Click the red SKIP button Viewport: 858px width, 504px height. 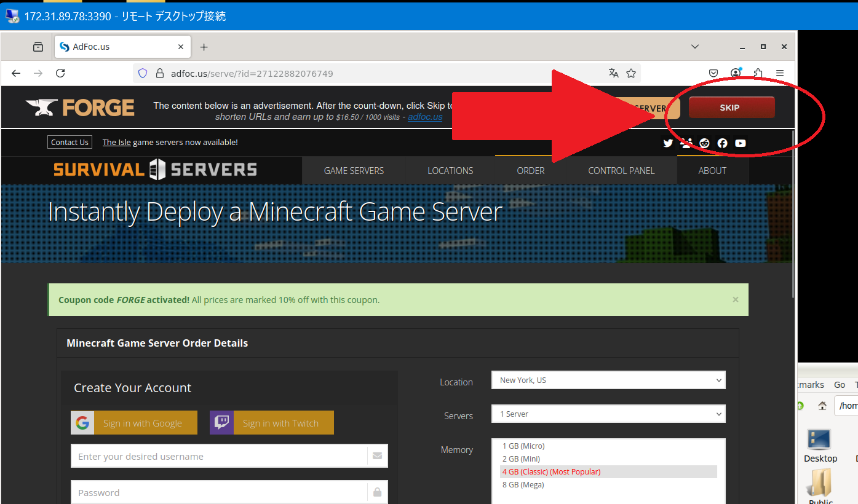pos(731,108)
